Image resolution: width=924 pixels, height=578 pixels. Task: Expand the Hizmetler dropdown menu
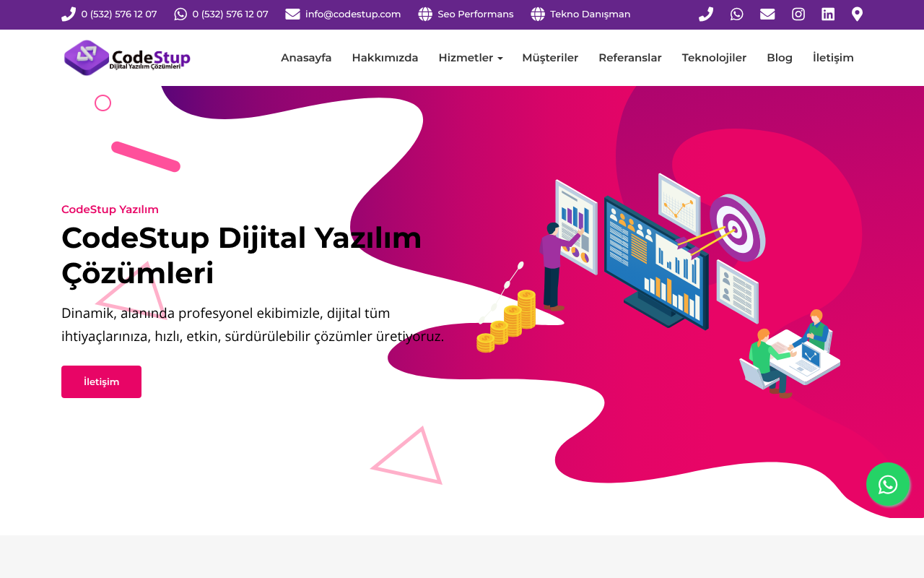[x=471, y=58]
